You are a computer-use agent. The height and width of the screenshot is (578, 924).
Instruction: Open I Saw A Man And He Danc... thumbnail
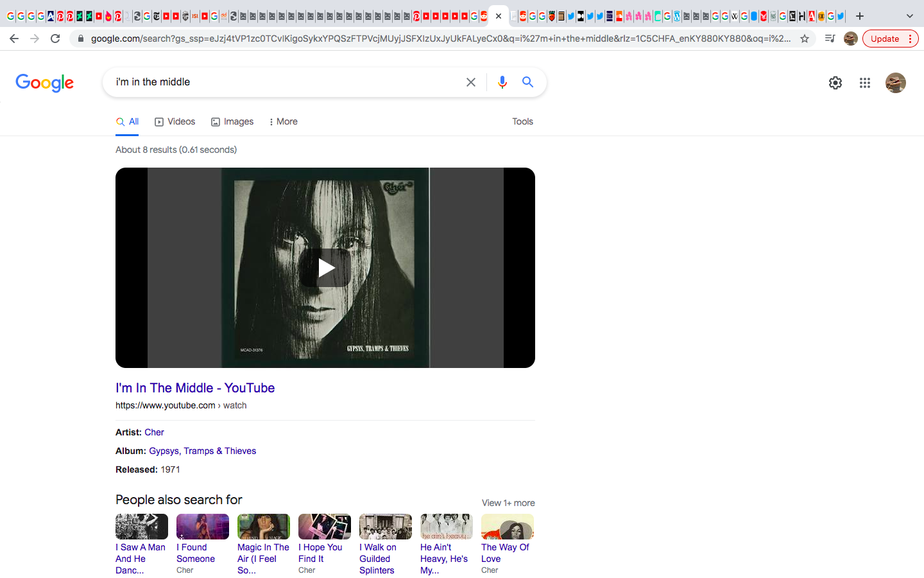pyautogui.click(x=142, y=527)
